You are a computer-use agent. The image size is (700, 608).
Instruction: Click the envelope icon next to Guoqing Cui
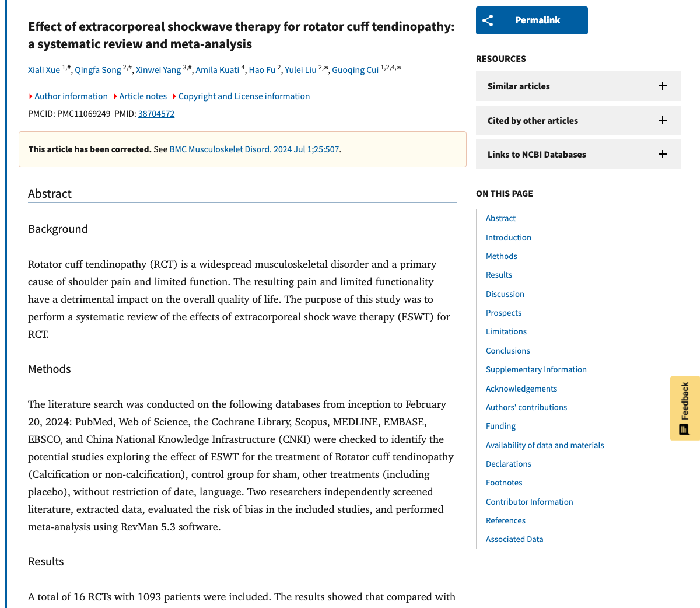[x=400, y=67]
